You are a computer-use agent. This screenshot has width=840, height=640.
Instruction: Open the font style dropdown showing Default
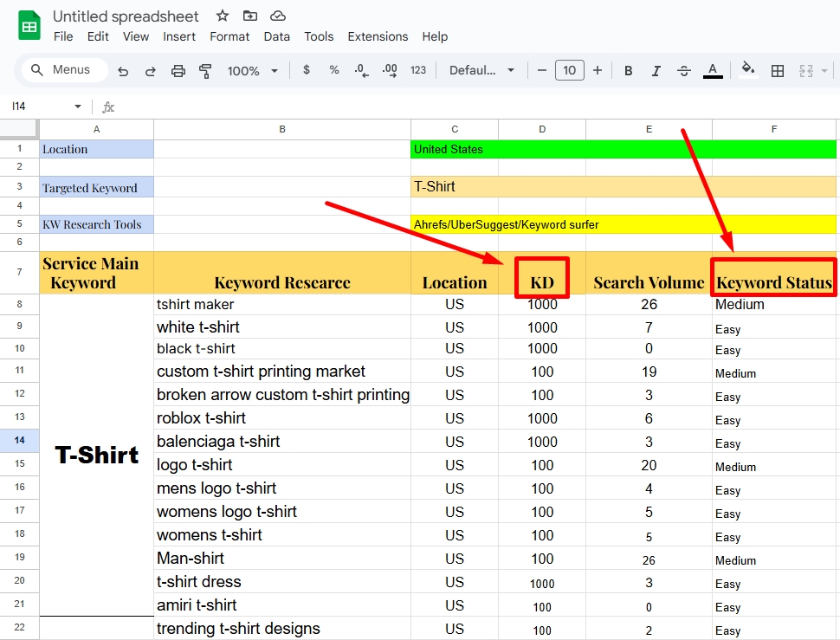[x=481, y=70]
